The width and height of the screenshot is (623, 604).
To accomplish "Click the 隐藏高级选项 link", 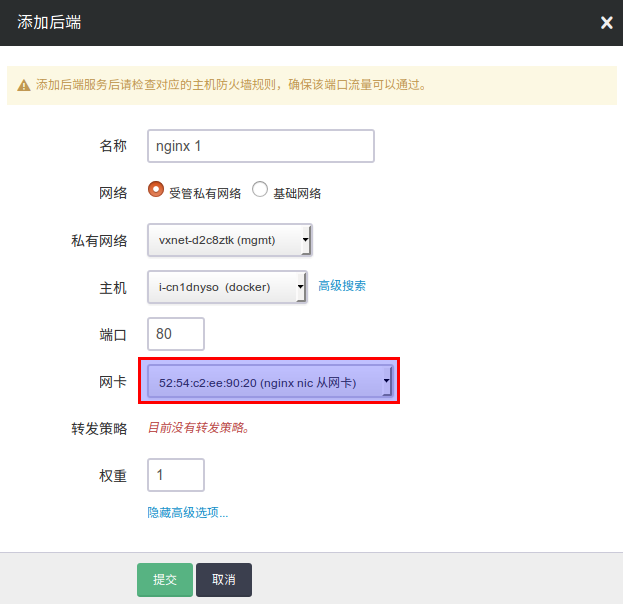I will [188, 513].
